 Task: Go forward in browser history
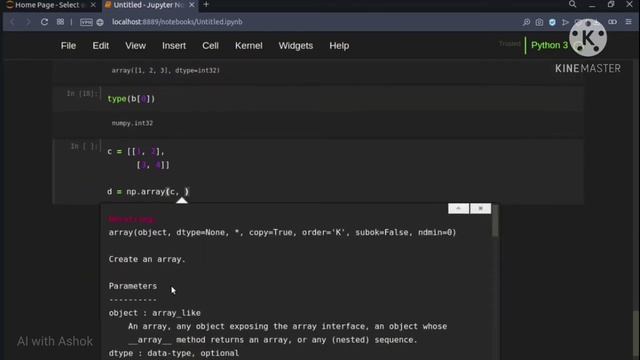coord(28,22)
